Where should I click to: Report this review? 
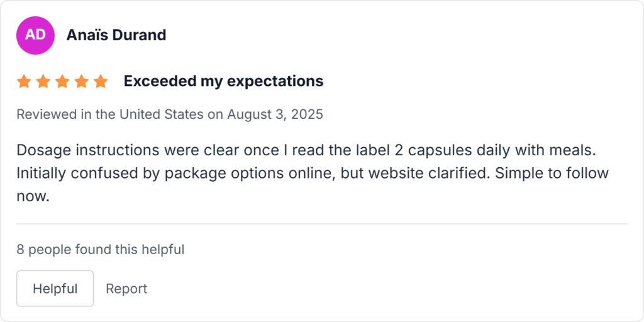pyautogui.click(x=126, y=289)
